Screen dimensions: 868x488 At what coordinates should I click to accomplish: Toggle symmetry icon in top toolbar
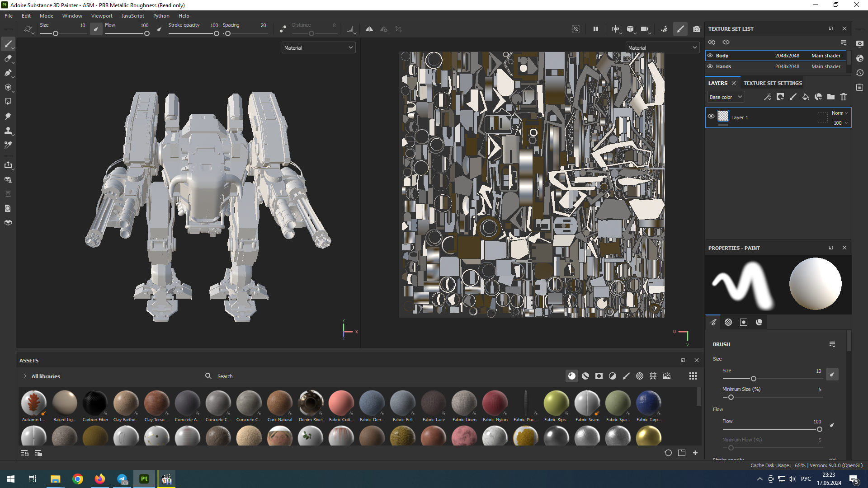click(369, 29)
